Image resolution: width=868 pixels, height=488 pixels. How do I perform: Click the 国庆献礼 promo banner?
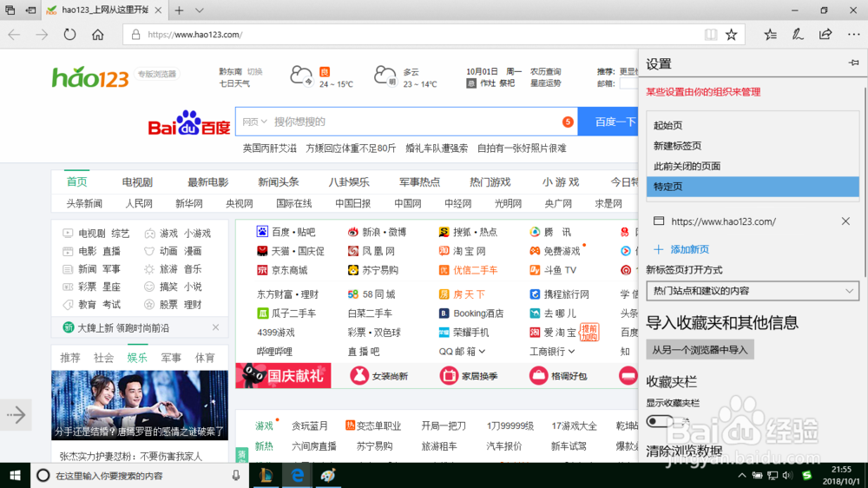284,376
